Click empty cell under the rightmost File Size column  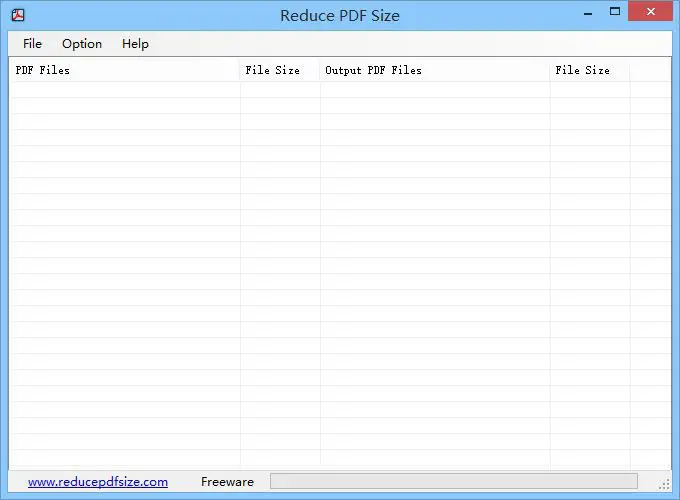pyautogui.click(x=590, y=90)
